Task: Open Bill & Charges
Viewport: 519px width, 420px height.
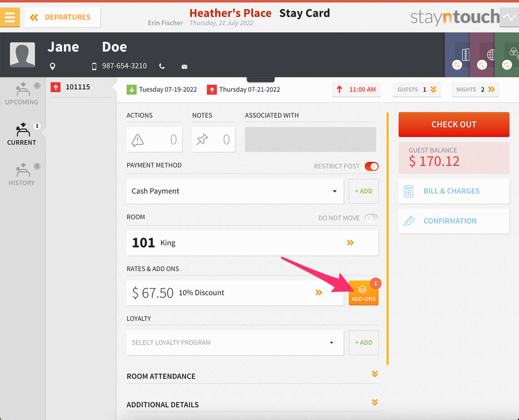Action: (454, 191)
